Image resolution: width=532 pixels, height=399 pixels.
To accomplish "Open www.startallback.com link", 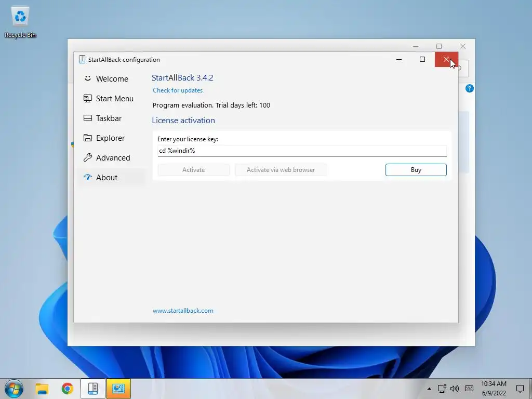I will pos(183,311).
